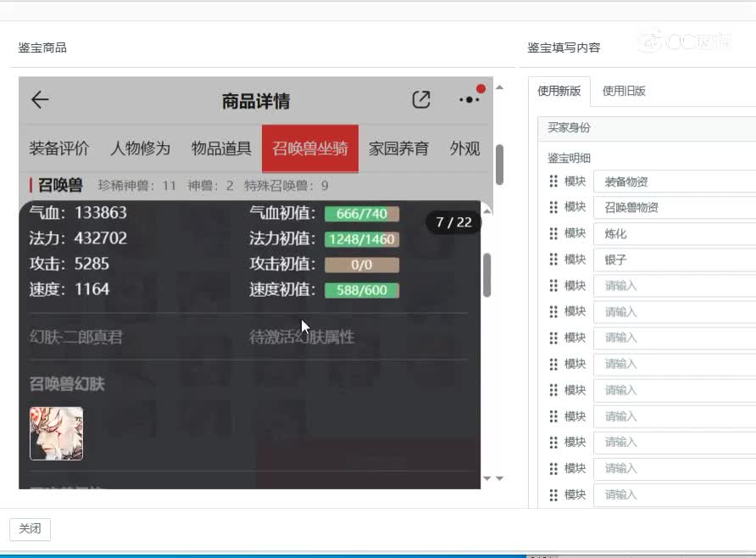Open the more options (•••) menu icon
Image resolution: width=756 pixels, height=558 pixels.
(470, 99)
